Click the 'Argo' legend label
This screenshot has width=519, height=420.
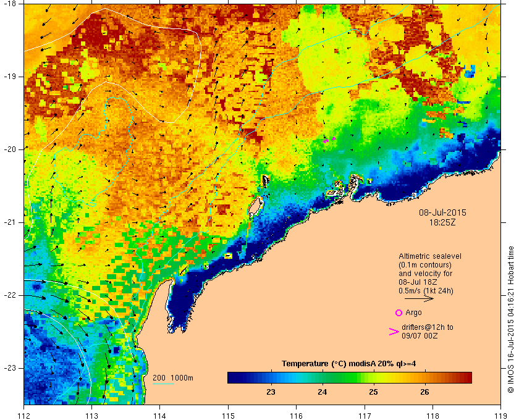click(413, 313)
